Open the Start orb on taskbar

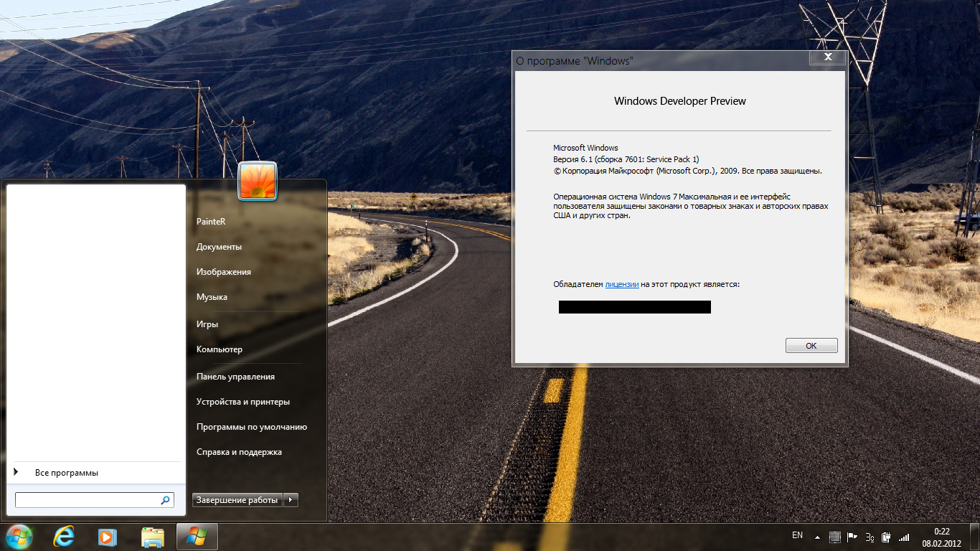click(19, 537)
